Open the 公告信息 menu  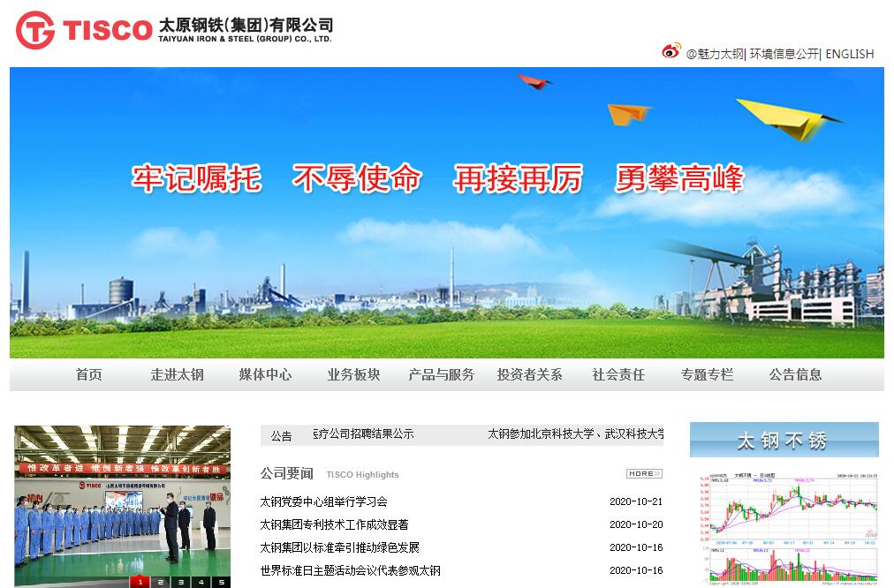pos(795,374)
